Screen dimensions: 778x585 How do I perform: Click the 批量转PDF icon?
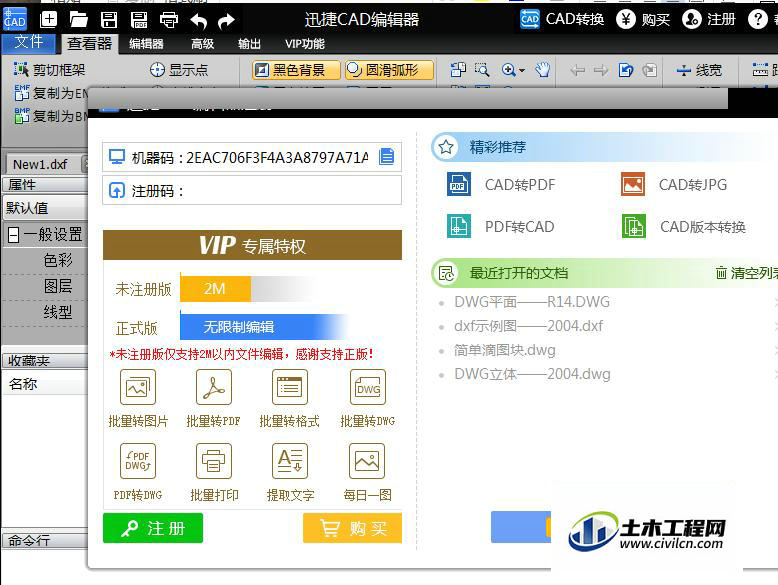point(214,387)
